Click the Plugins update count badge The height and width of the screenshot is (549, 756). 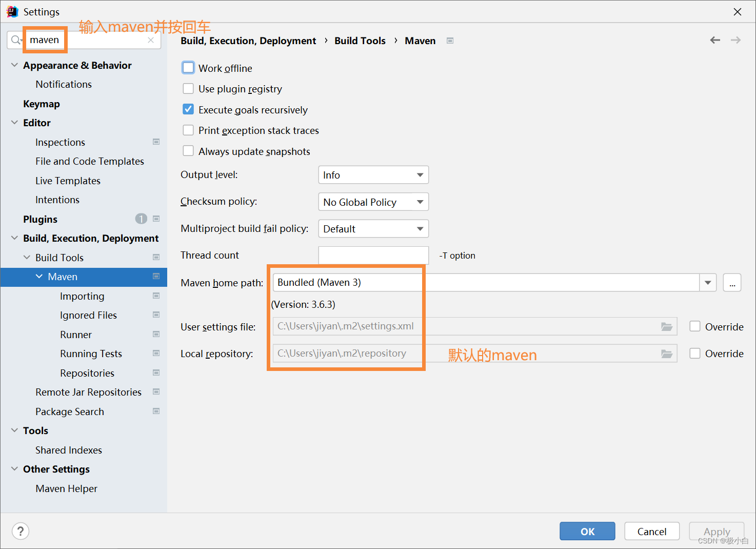(x=141, y=219)
